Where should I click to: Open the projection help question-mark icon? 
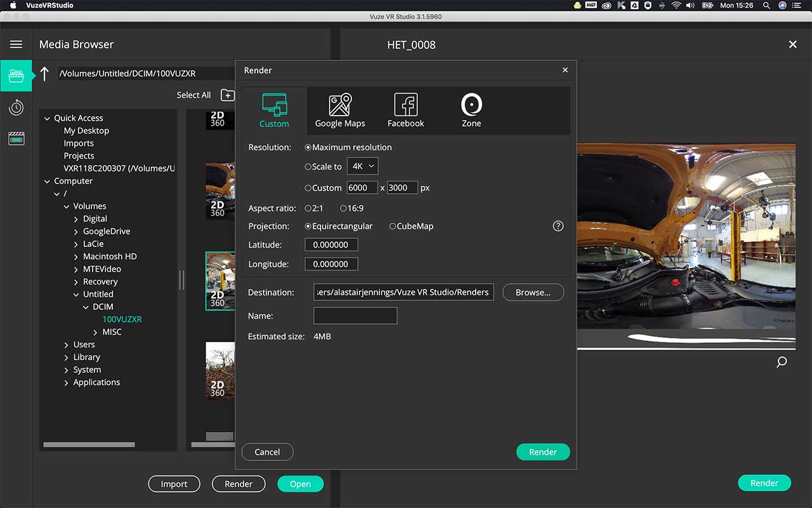pos(558,226)
